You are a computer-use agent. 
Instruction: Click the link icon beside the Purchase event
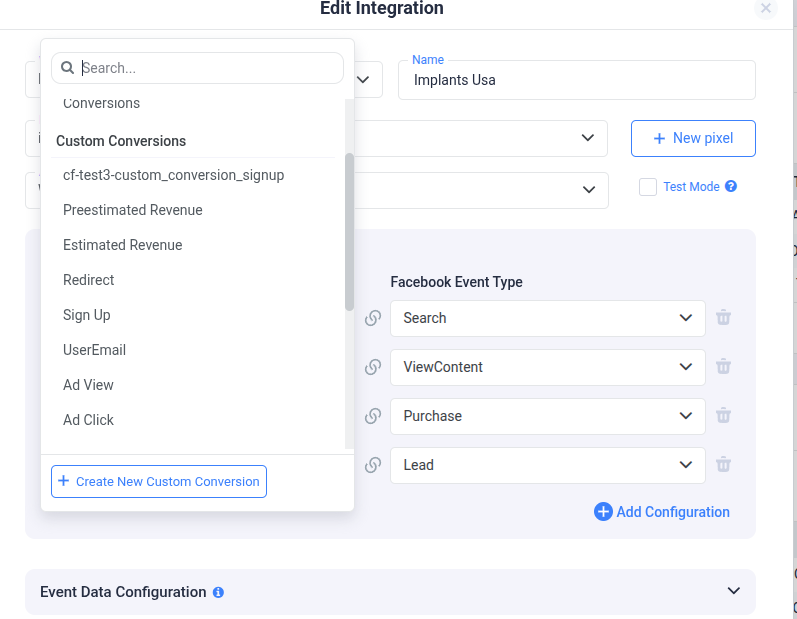pos(373,416)
